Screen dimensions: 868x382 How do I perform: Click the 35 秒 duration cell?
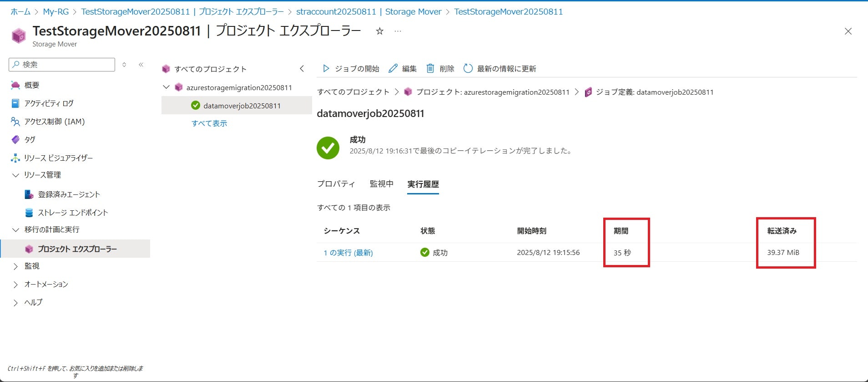pos(622,253)
